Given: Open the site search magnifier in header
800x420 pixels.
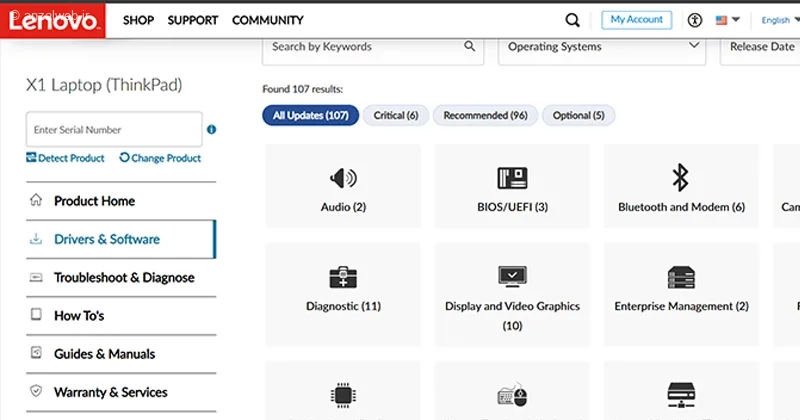Looking at the screenshot, I should tap(572, 20).
